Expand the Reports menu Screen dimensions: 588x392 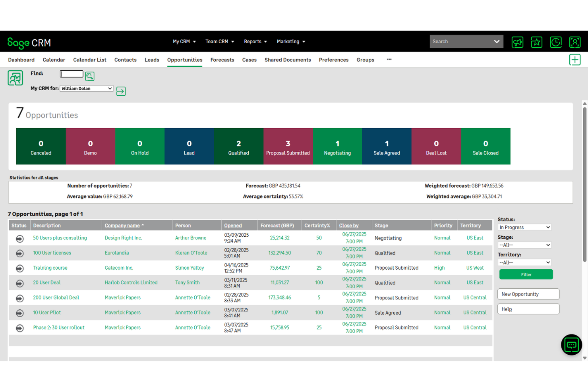click(255, 41)
